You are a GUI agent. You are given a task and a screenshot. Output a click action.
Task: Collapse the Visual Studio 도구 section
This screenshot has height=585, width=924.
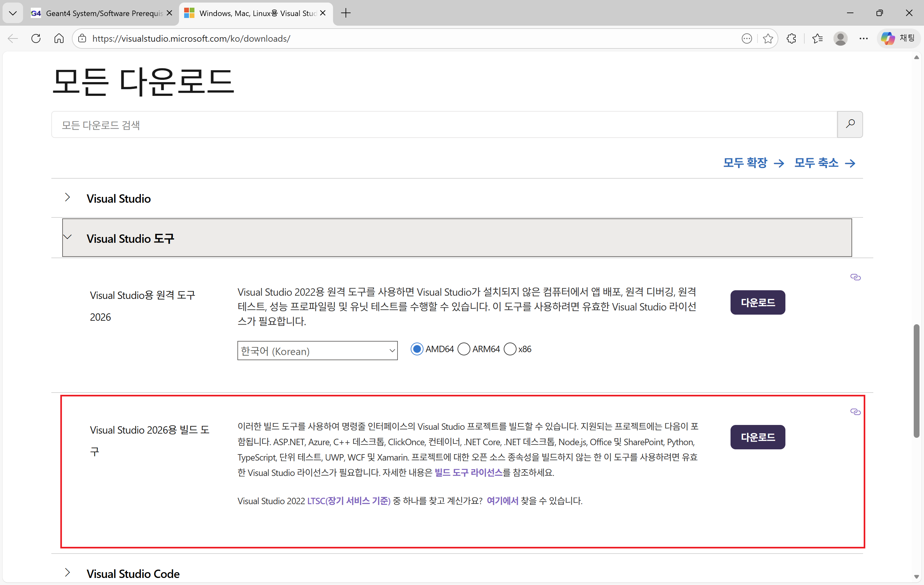131,238
